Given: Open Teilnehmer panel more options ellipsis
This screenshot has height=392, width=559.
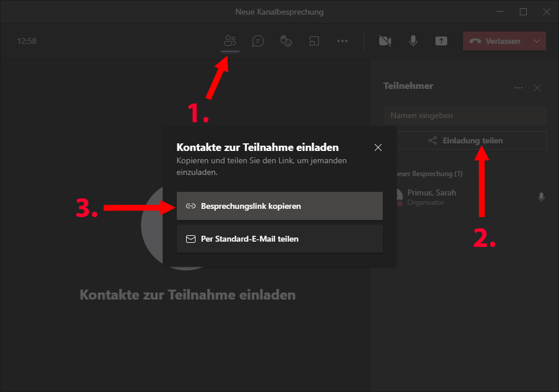Looking at the screenshot, I should [x=518, y=88].
